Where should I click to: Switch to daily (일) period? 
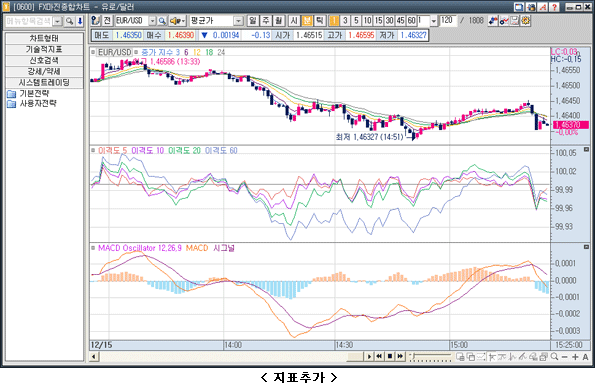click(253, 20)
